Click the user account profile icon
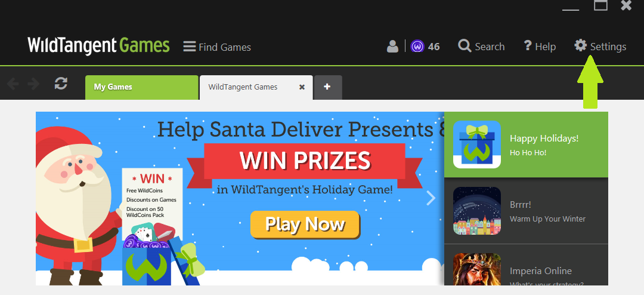The image size is (644, 295). (x=392, y=46)
